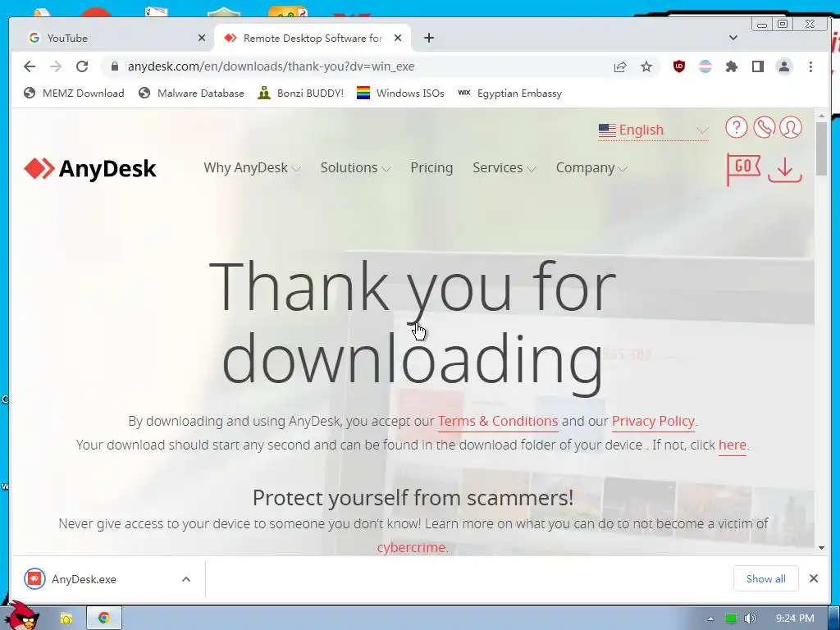Viewport: 840px width, 630px height.
Task: Click the AnyDesk phone contact icon
Action: tap(764, 127)
